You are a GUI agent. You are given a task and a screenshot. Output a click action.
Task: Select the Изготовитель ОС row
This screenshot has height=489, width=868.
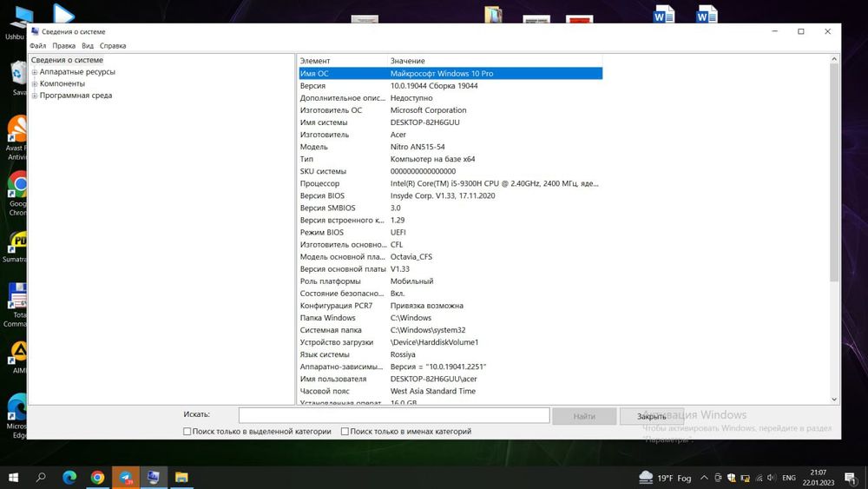point(450,110)
